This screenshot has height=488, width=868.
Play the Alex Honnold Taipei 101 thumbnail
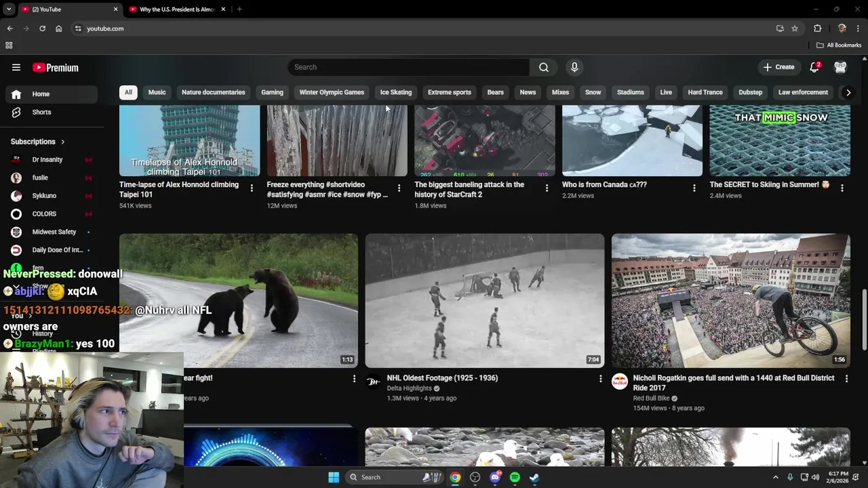coord(189,140)
